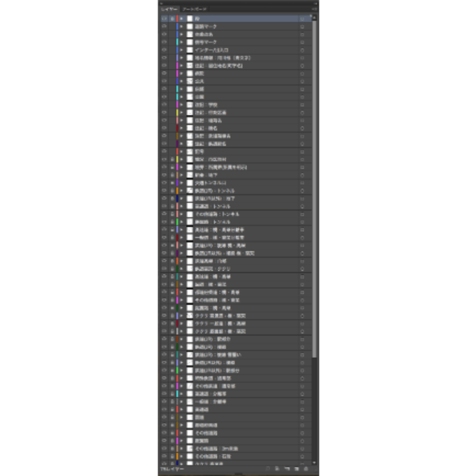
Task: Select the インター/出入口 layer name
Action: coord(212,50)
